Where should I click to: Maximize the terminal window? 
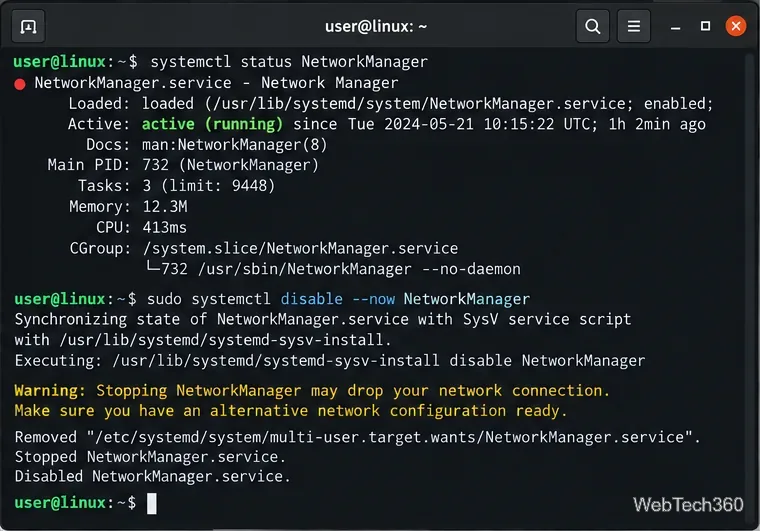[706, 26]
